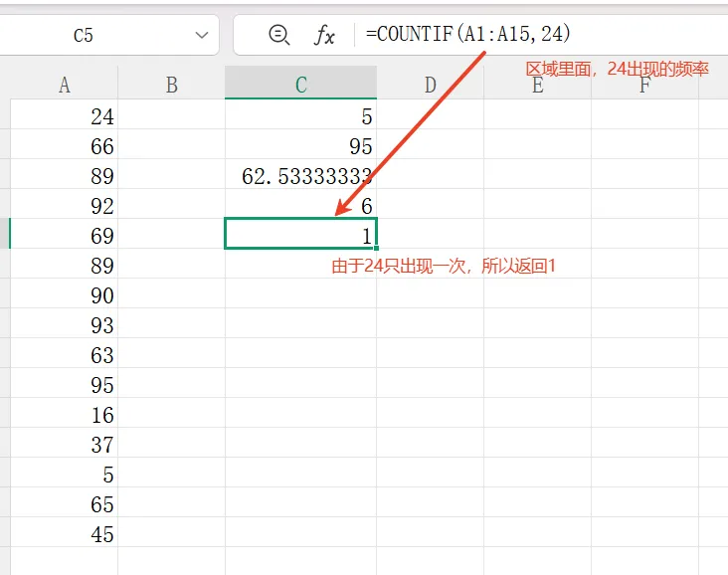This screenshot has width=728, height=575.
Task: Select cell A11 containing 16
Action: pyautogui.click(x=64, y=413)
